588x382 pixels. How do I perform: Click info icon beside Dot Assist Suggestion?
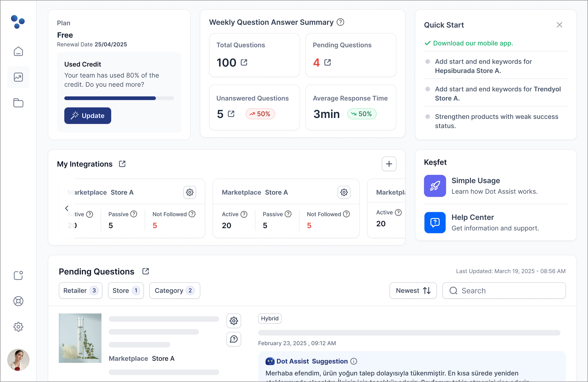click(x=354, y=361)
